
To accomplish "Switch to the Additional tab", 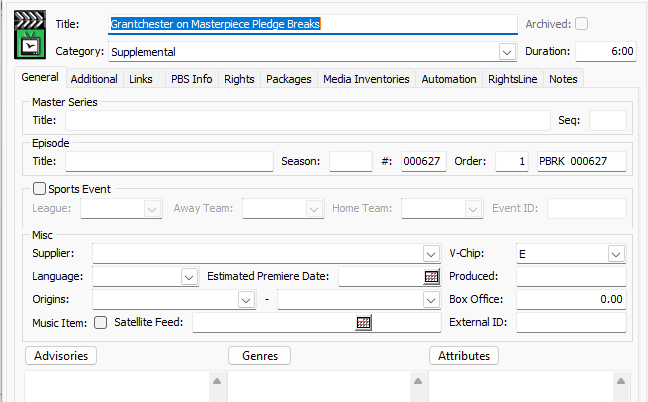I will (x=94, y=79).
